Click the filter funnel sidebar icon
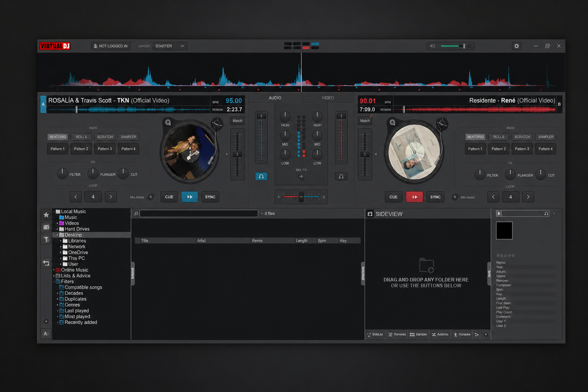The image size is (588, 392). pyautogui.click(x=46, y=240)
